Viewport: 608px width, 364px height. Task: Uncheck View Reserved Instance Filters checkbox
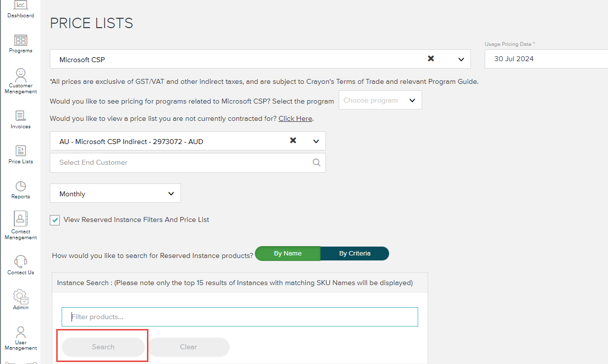(55, 220)
